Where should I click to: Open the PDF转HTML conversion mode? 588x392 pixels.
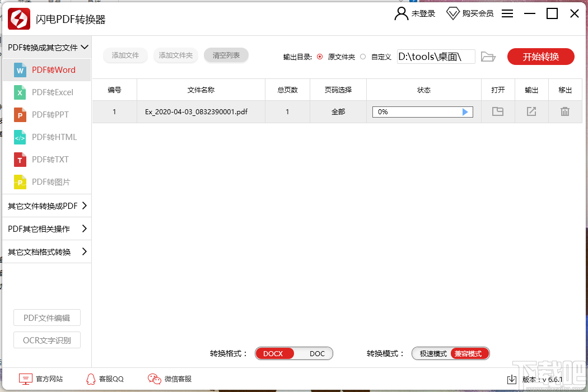pos(45,137)
